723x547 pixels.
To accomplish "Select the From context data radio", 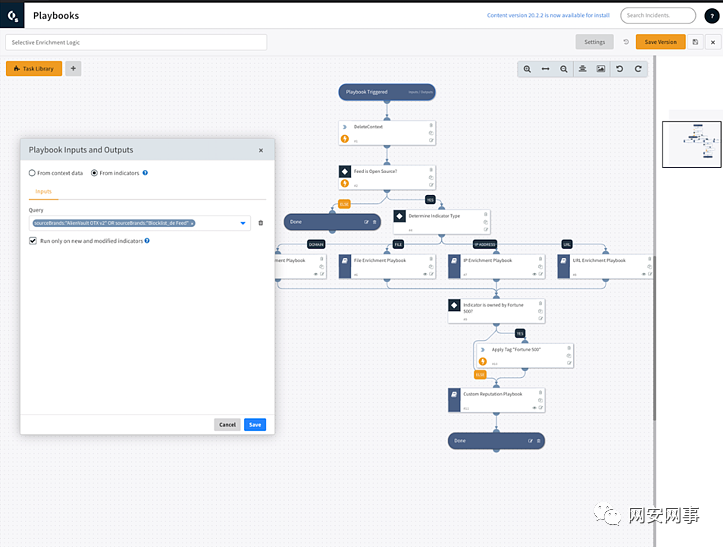I will [32, 173].
